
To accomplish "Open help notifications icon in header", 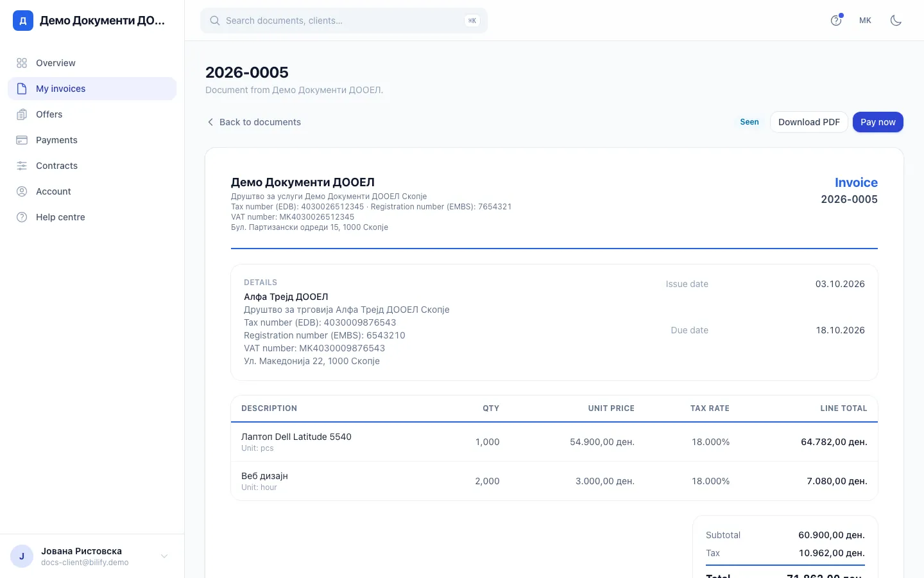I will point(836,21).
